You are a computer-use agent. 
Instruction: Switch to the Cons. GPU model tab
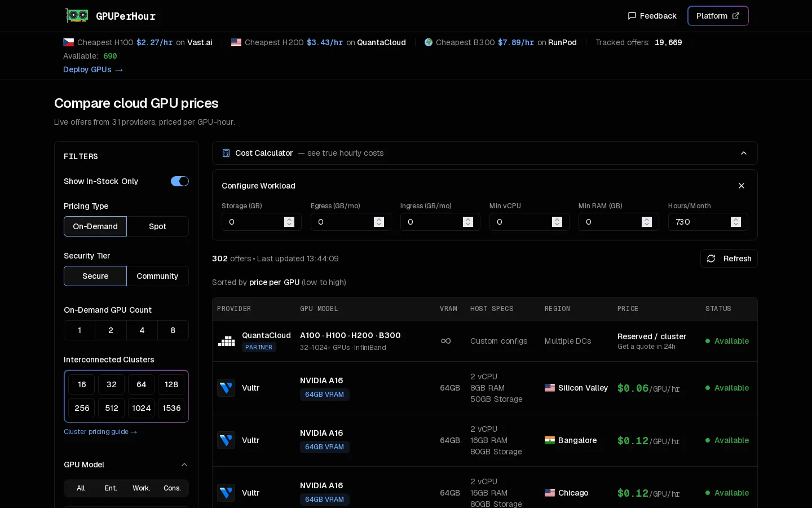click(x=172, y=488)
